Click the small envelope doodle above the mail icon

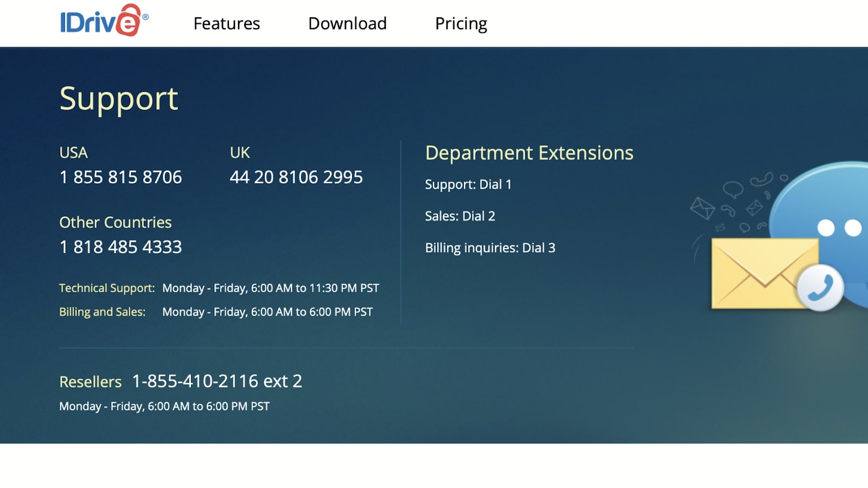click(703, 209)
